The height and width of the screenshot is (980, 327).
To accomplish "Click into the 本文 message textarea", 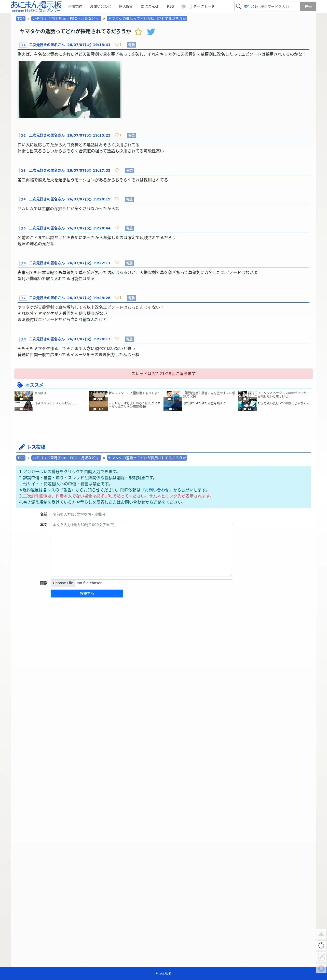I will click(x=141, y=549).
